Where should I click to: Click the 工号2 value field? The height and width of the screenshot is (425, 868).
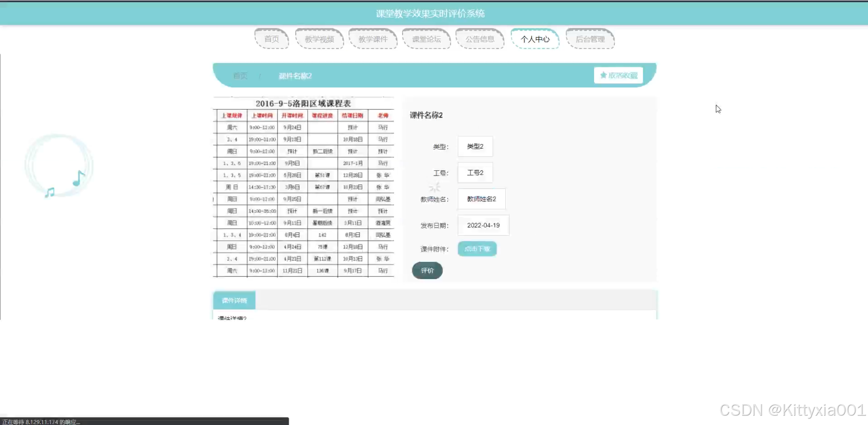tap(475, 173)
